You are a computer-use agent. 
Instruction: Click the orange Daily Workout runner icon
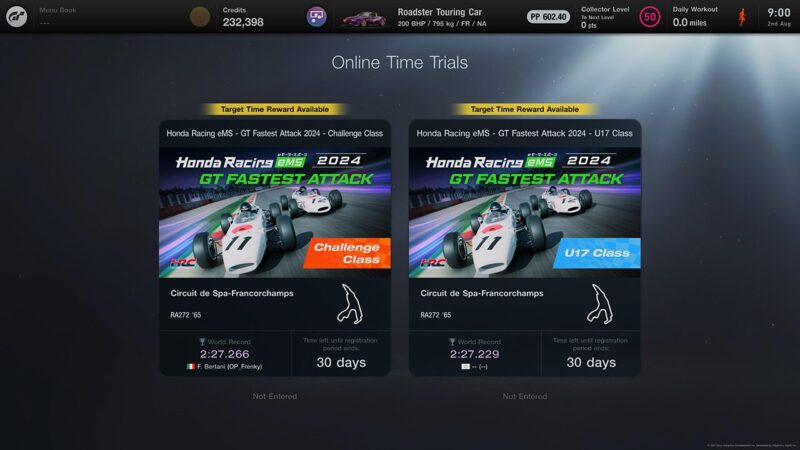point(742,17)
